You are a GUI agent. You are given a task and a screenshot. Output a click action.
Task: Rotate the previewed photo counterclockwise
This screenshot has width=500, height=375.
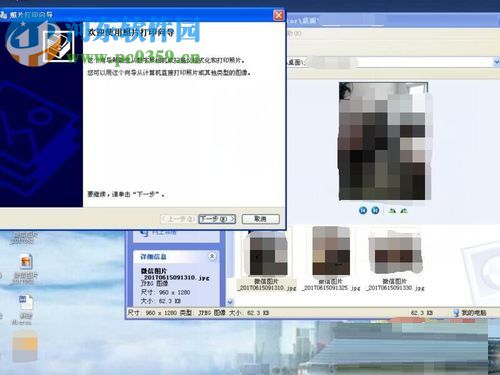click(404, 211)
